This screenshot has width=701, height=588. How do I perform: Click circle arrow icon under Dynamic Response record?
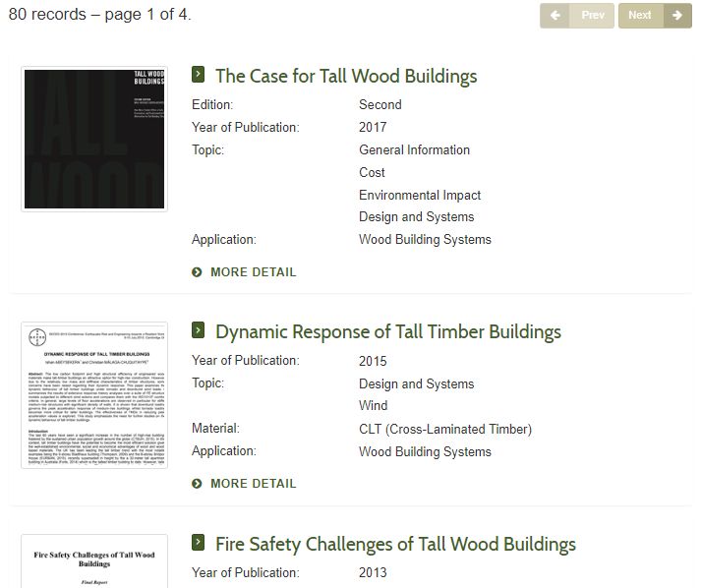click(197, 484)
